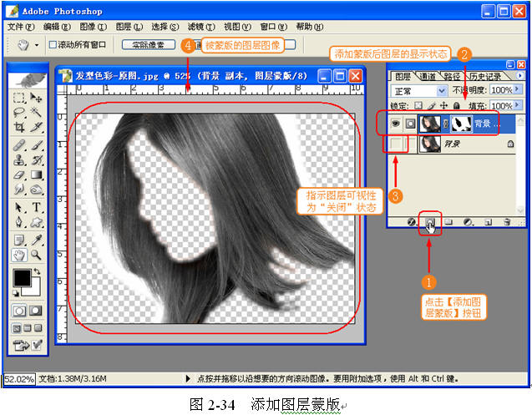Open 不透明度 opacity slider arrow
The image size is (532, 415).
tap(517, 89)
